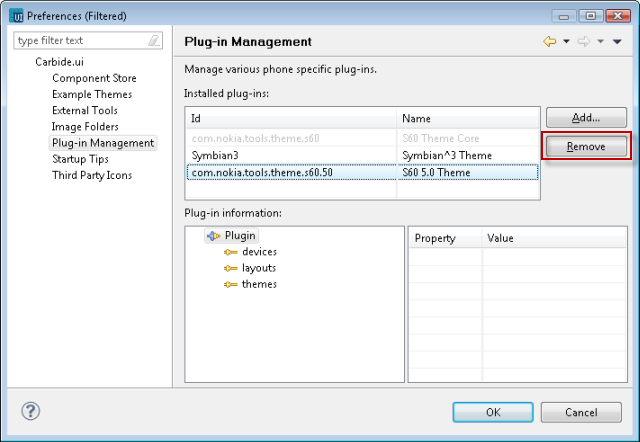Maximize the Preferences window
This screenshot has width=640, height=442.
590,16
